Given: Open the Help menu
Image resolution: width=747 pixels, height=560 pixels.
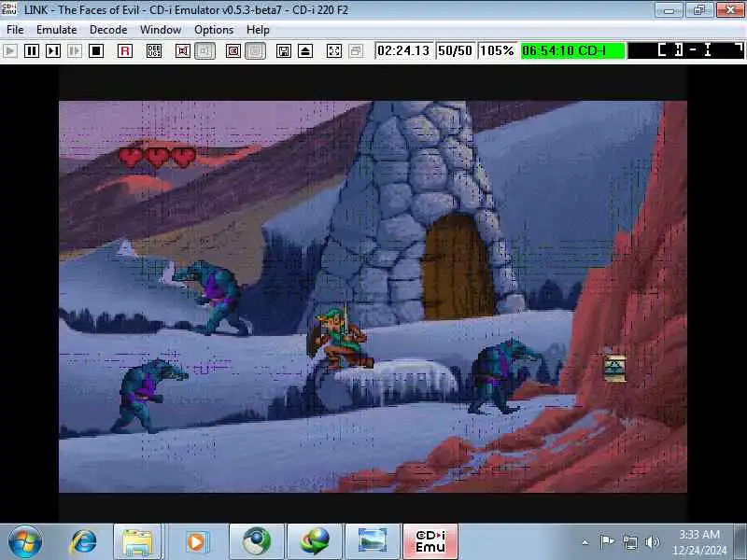Looking at the screenshot, I should (x=258, y=30).
